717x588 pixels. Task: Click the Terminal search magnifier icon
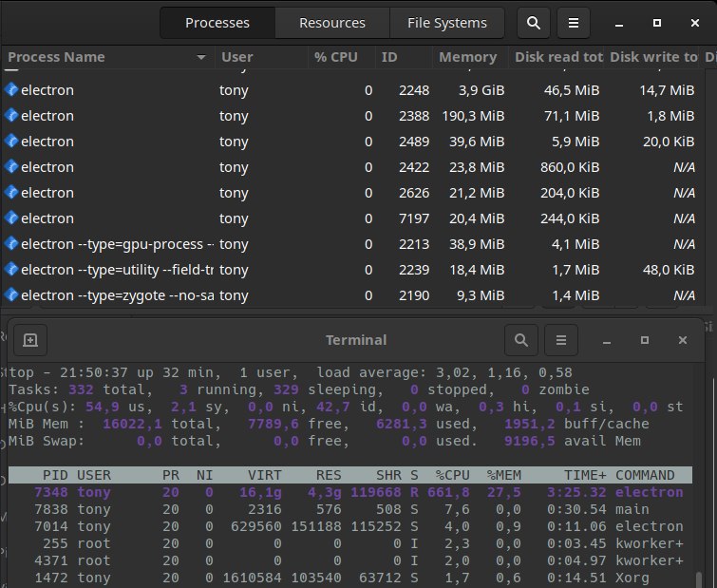[521, 339]
